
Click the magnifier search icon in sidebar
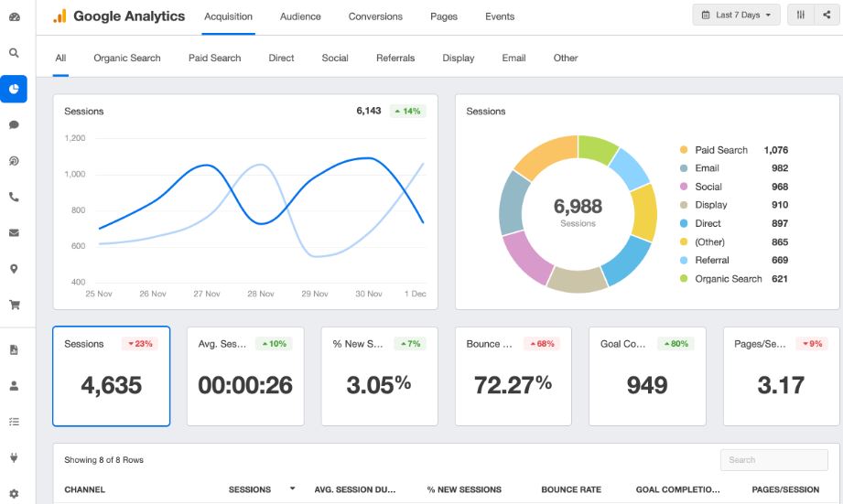point(15,53)
